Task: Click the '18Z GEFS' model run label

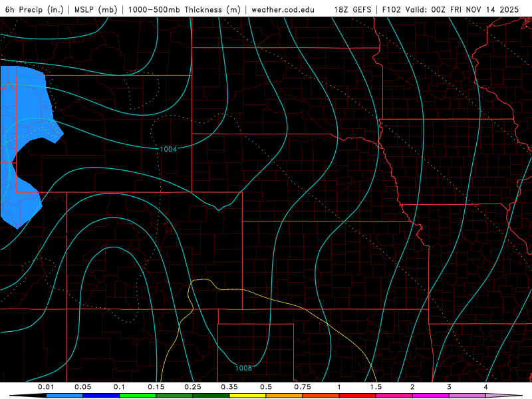Action: click(x=352, y=9)
